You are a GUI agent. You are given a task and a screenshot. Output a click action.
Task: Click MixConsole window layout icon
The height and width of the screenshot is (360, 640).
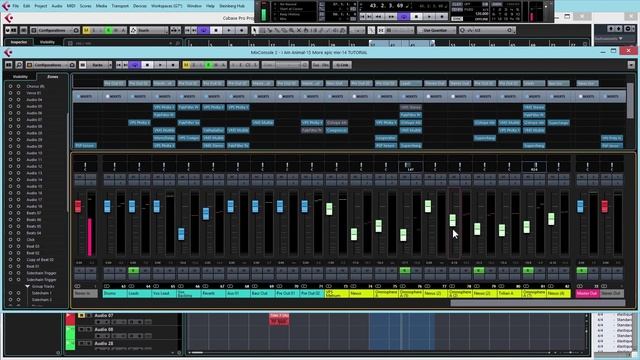(9, 65)
